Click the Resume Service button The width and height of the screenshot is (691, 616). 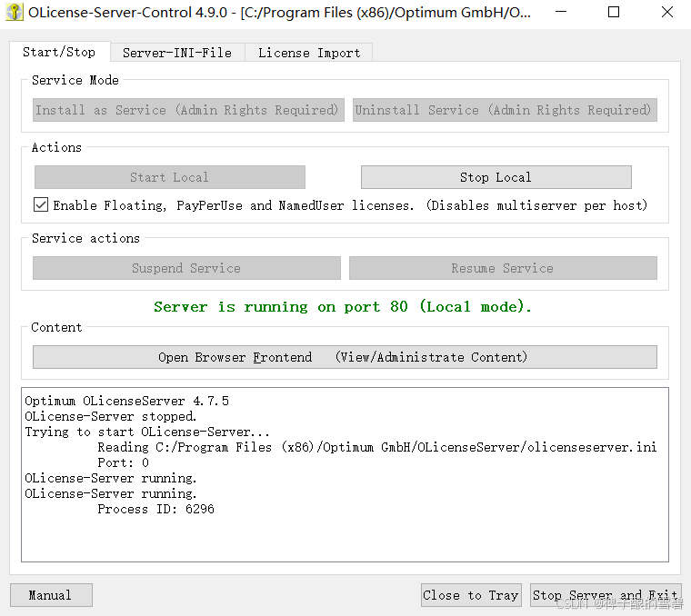[x=503, y=268]
